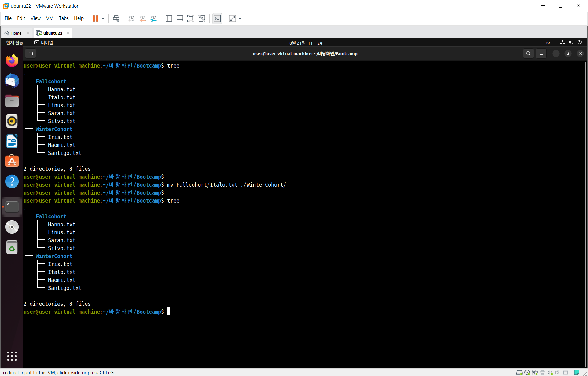Open terminal search magnifier icon
The image size is (588, 376).
[x=528, y=53]
